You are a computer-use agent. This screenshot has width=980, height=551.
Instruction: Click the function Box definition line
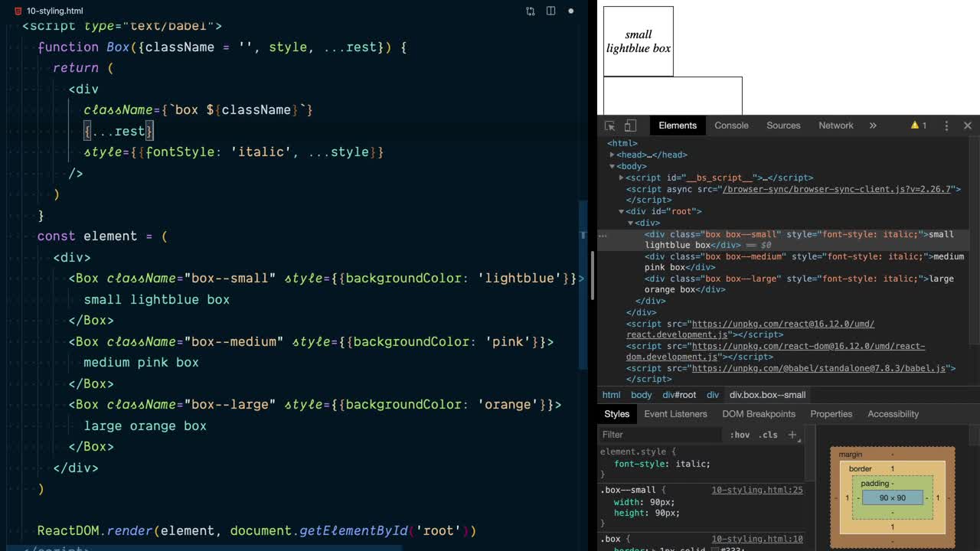[x=222, y=47]
